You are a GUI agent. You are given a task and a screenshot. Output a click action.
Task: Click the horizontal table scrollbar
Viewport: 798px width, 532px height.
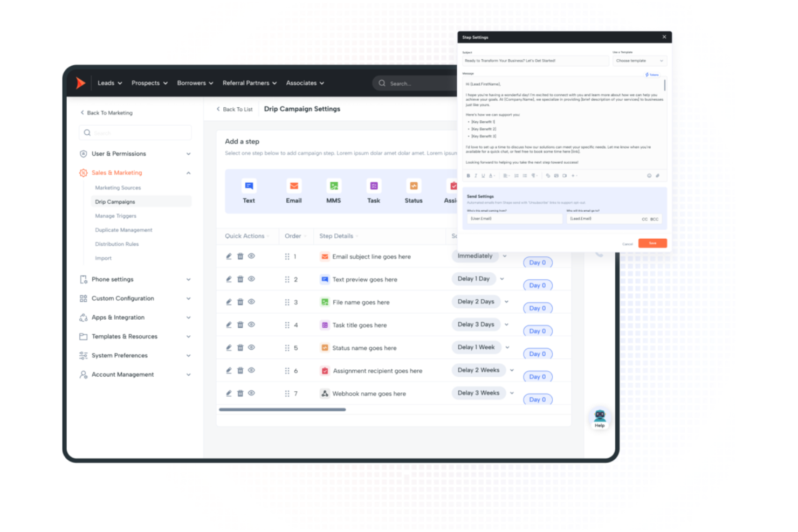pyautogui.click(x=282, y=410)
